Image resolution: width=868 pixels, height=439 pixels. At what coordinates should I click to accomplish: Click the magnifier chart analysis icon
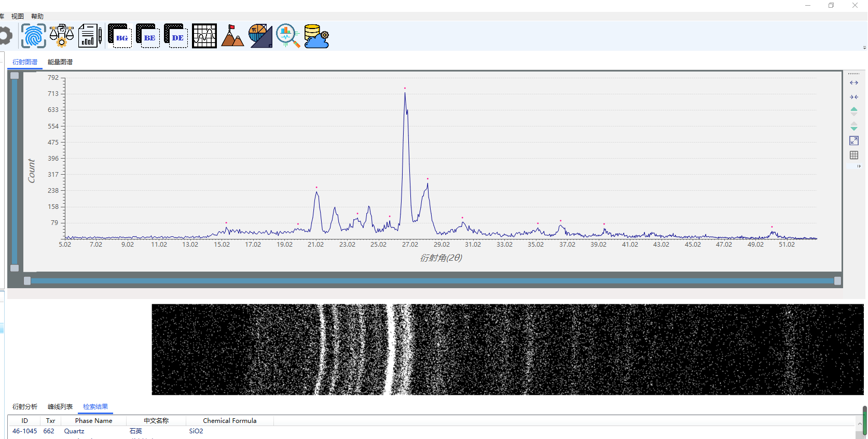[x=288, y=36]
